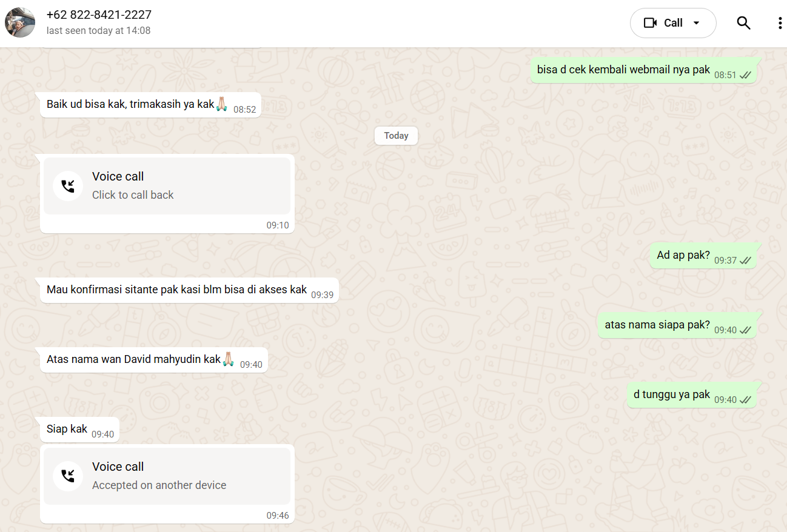The height and width of the screenshot is (532, 787).
Task: Click the contact number +62 822-8421-2227 header
Action: [x=99, y=15]
